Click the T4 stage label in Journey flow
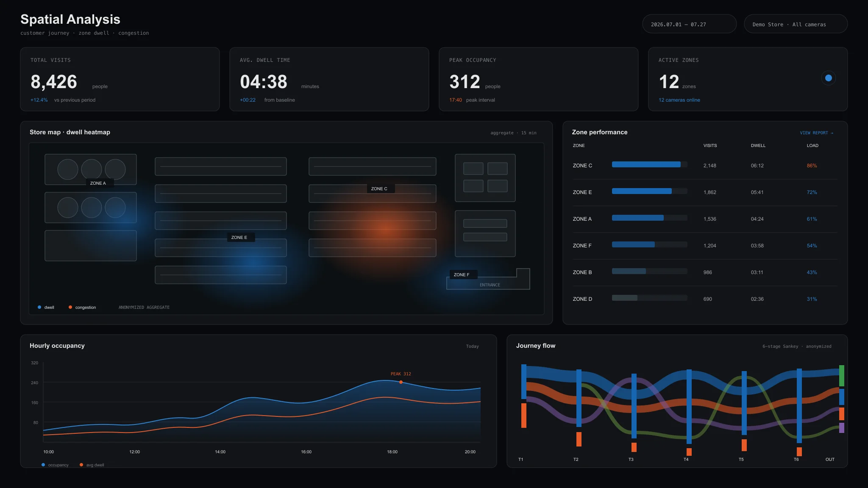Image resolution: width=868 pixels, height=488 pixels. 686,460
